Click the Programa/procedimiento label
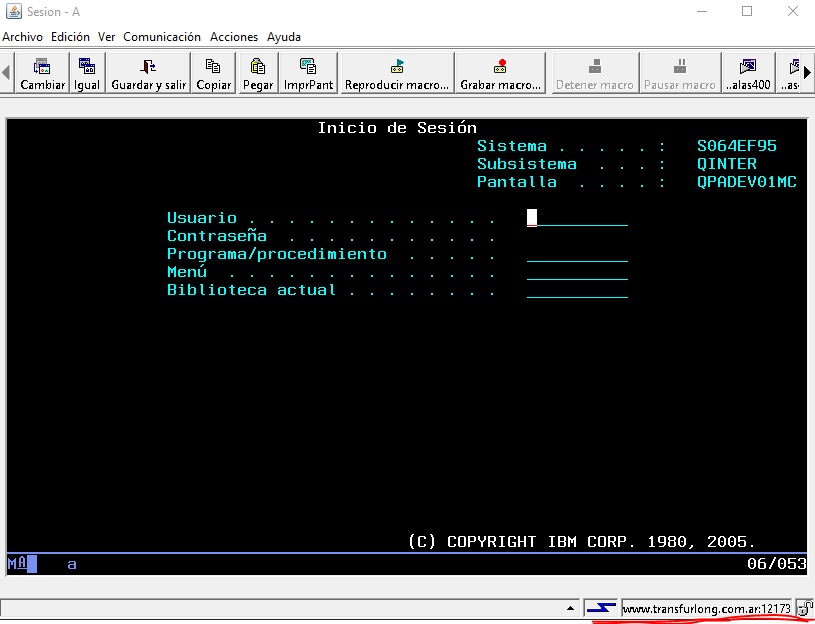 tap(277, 254)
